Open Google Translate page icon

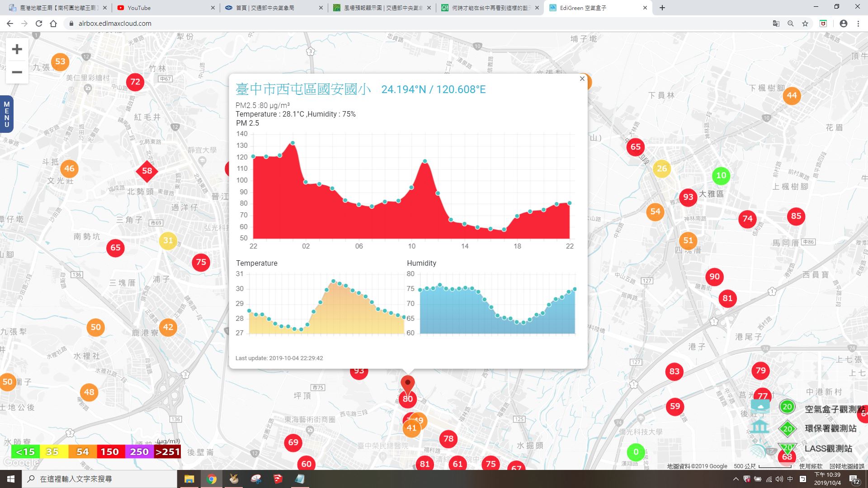point(776,23)
